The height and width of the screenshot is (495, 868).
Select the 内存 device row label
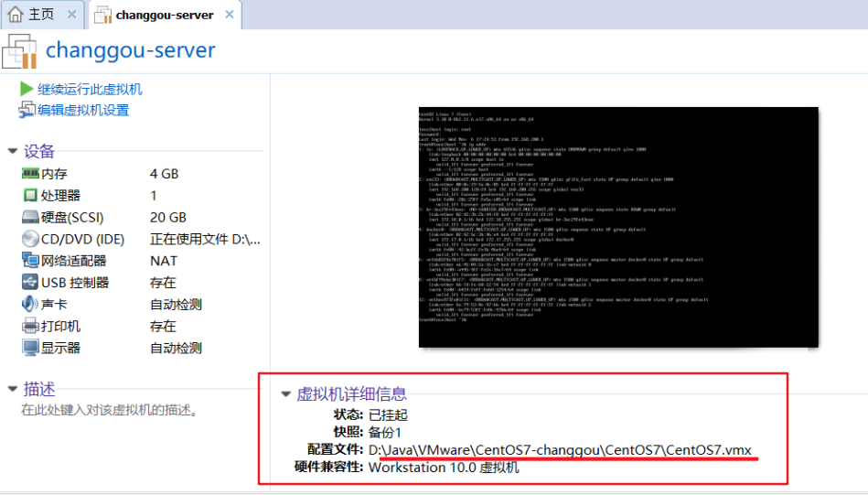click(54, 174)
